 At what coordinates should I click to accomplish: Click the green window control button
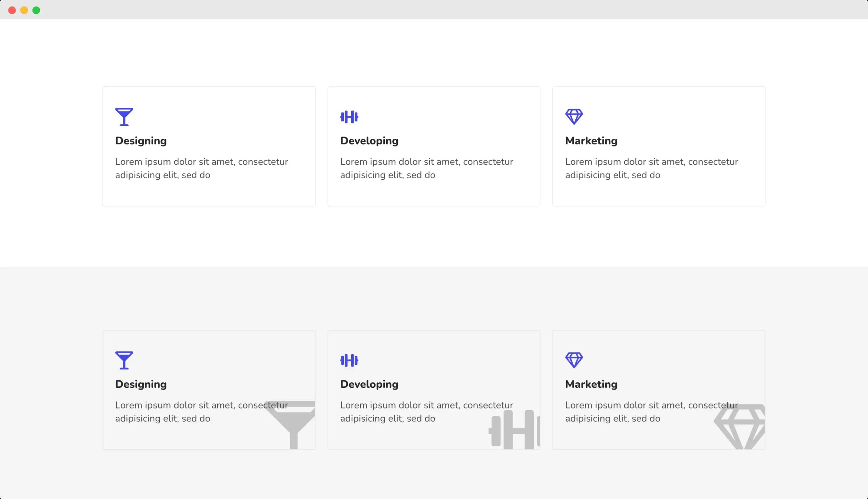click(36, 10)
